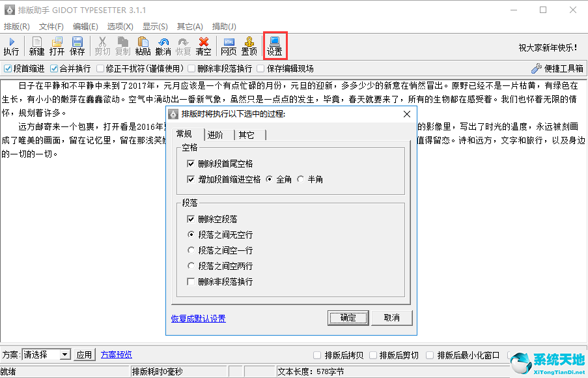588x378 pixels.
Task: Save using the 保存 toolbar icon
Action: tap(78, 45)
